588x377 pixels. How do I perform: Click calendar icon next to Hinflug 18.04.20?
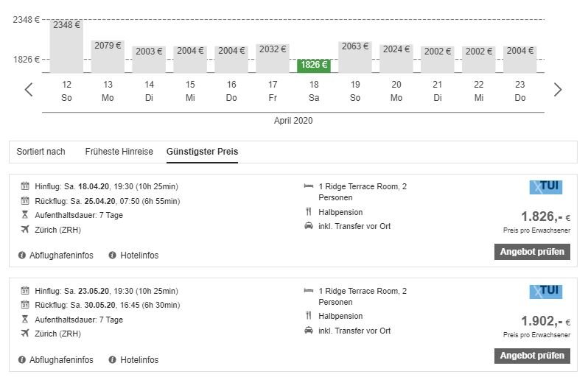pyautogui.click(x=25, y=186)
